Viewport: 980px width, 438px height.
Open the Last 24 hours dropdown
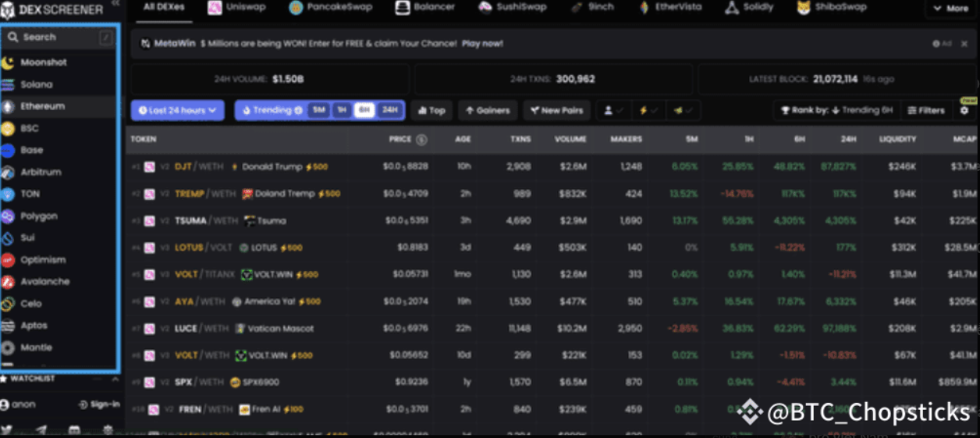(178, 111)
